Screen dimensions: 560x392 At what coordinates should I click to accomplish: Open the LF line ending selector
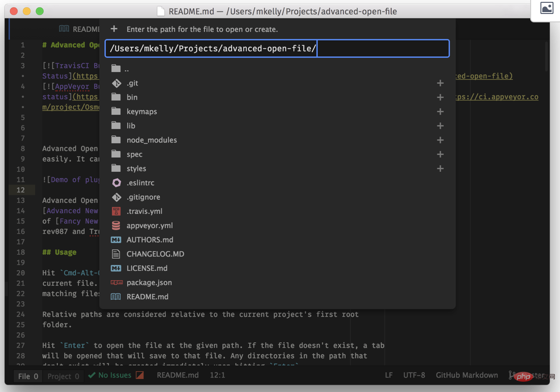pyautogui.click(x=389, y=375)
